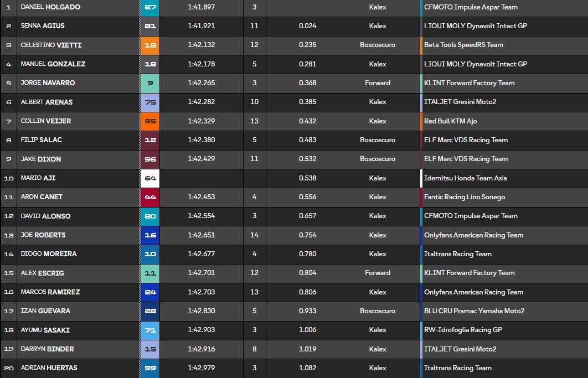Viewport: 588px width, 378px height.
Task: Open the Red Bull KTM Ajo team link
Action: 450,121
